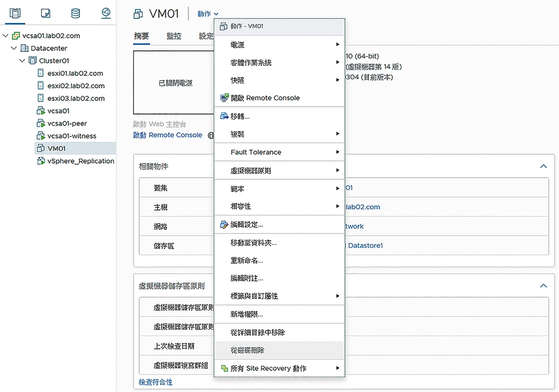The height and width of the screenshot is (392, 559).
Task: Select esxi02.lab02.com in the tree
Action: point(76,85)
